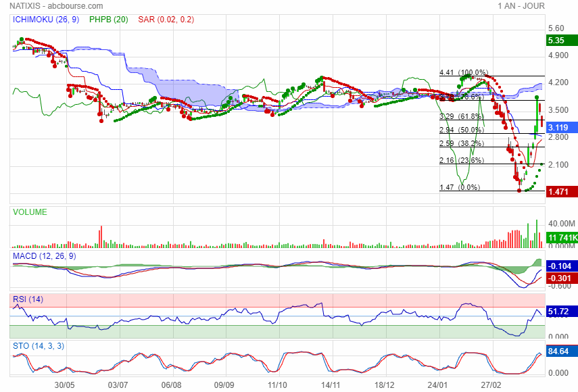The image size is (578, 392).
Task: Click the STO (14, 3, 3) panel label
Action: (x=39, y=346)
